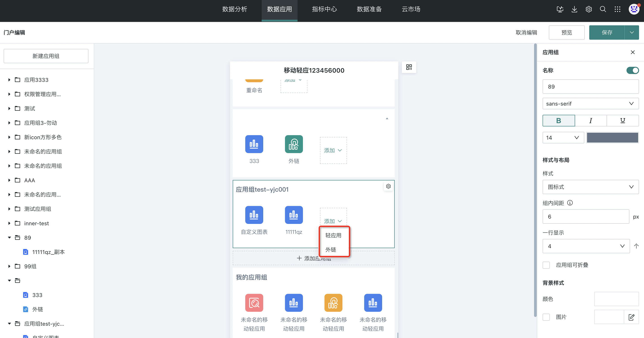Check the 图片 background checkbox

coord(546,317)
